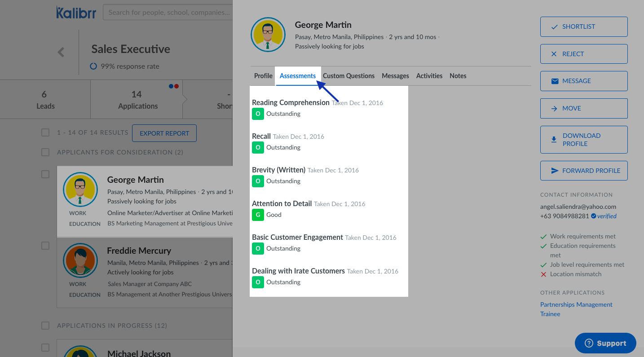Click the Forward Profile paper plane icon
This screenshot has height=357, width=644.
tap(555, 171)
